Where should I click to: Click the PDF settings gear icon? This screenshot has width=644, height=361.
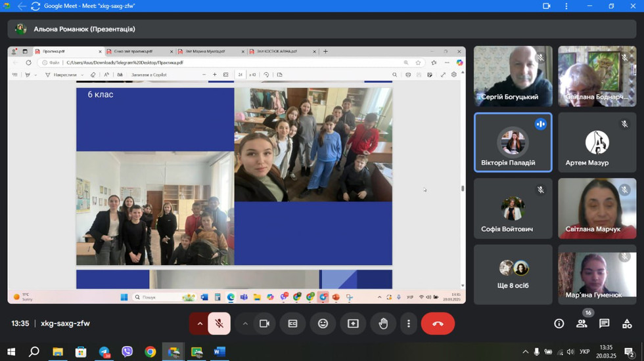(454, 75)
